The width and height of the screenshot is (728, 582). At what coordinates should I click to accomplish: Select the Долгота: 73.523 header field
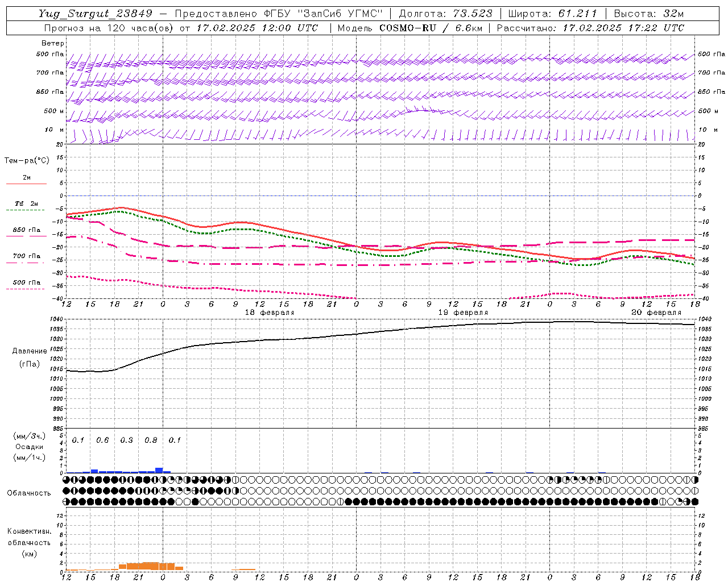point(445,14)
